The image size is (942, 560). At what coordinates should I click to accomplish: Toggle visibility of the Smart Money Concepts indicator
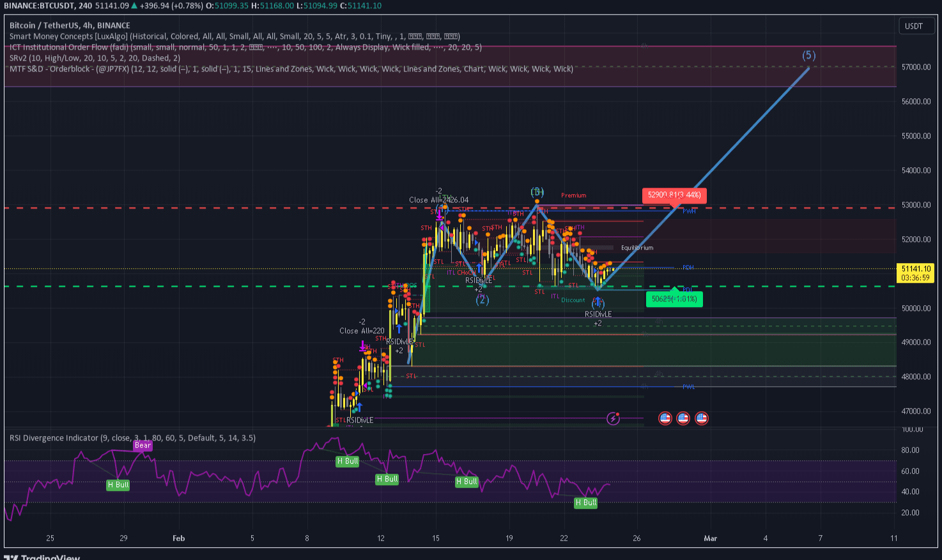click(x=77, y=36)
